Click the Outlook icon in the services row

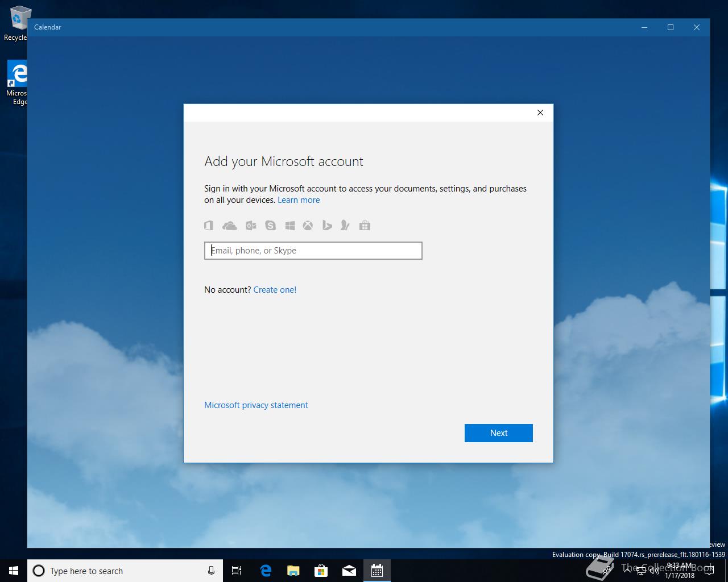click(251, 226)
